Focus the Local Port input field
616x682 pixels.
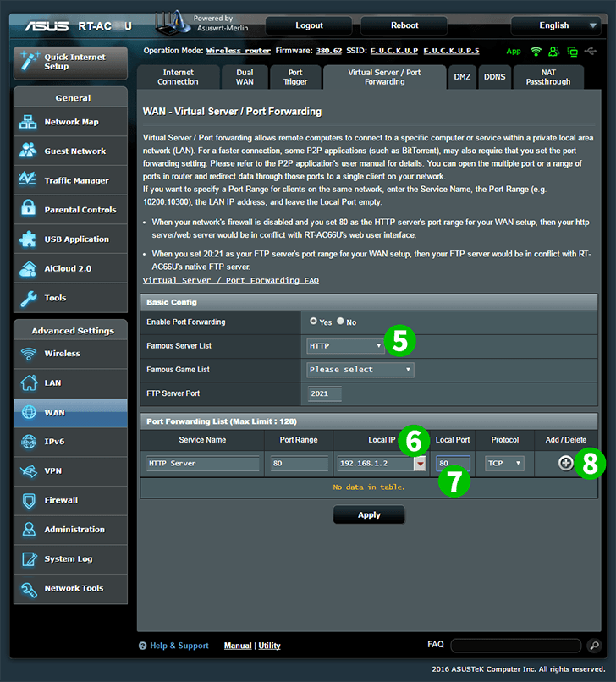pyautogui.click(x=453, y=463)
